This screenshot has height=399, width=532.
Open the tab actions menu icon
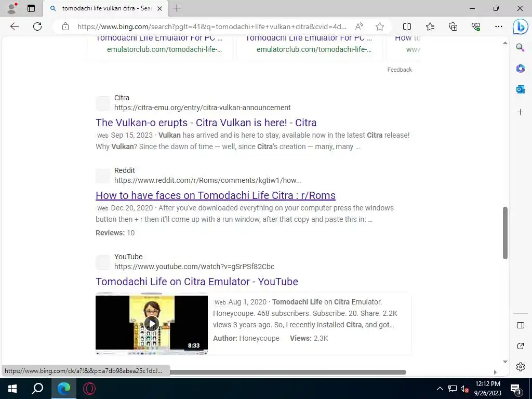pyautogui.click(x=31, y=8)
